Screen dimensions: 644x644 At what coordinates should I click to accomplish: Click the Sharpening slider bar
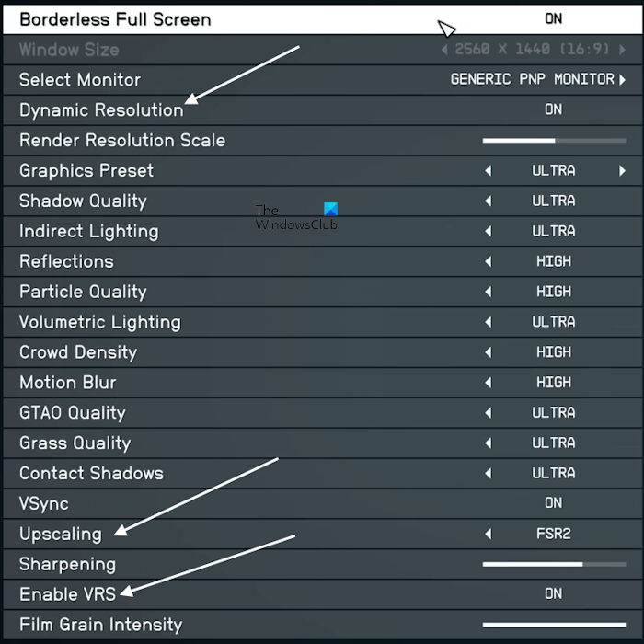[554, 564]
